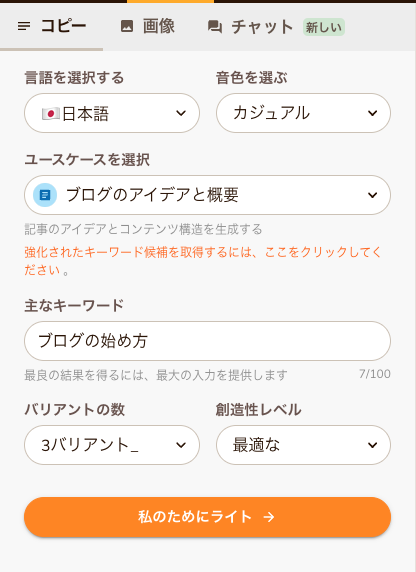Click the copy tab lines icon
The width and height of the screenshot is (416, 572).
(24, 26)
